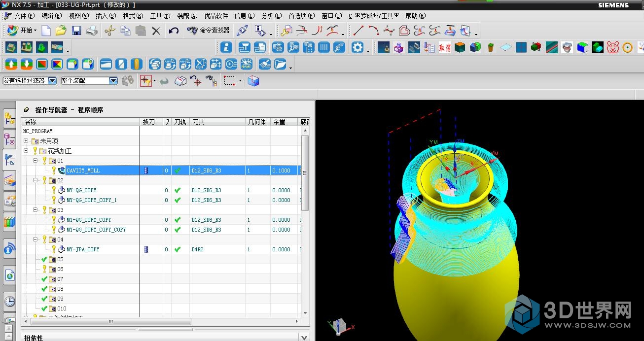Toggle toolpath checkmark of MY-QG_COPY_COPY_1
The width and height of the screenshot is (644, 341).
178,200
